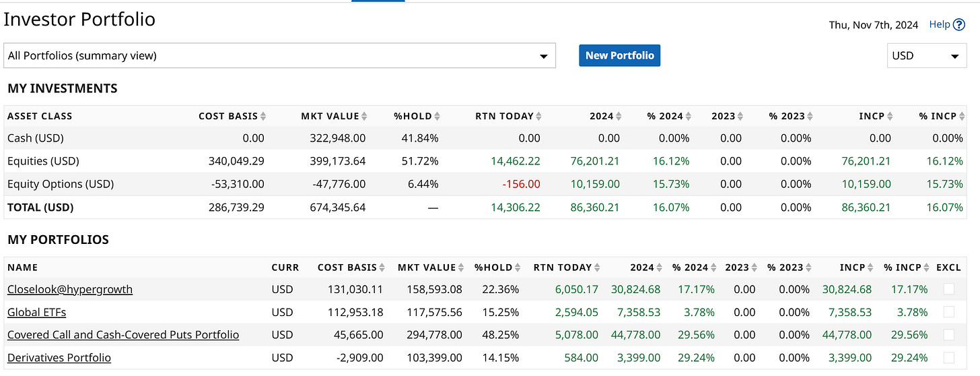The height and width of the screenshot is (376, 980).
Task: Sort My Investments by Rtn Today arrows
Action: 539,116
